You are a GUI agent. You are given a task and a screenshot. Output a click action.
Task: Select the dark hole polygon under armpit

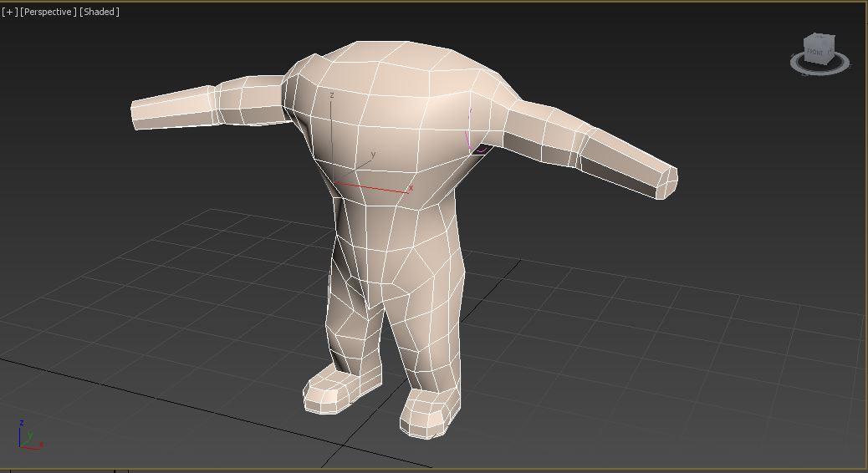click(483, 150)
